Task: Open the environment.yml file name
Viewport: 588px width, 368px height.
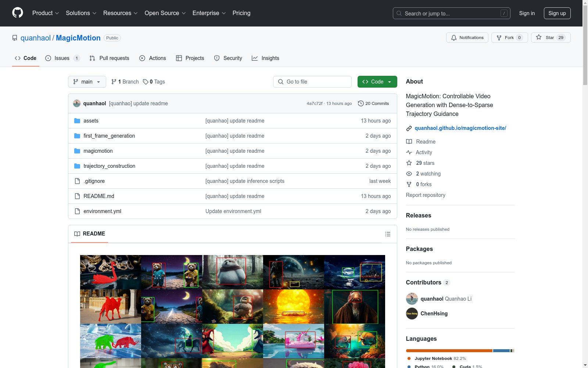Action: [x=102, y=211]
